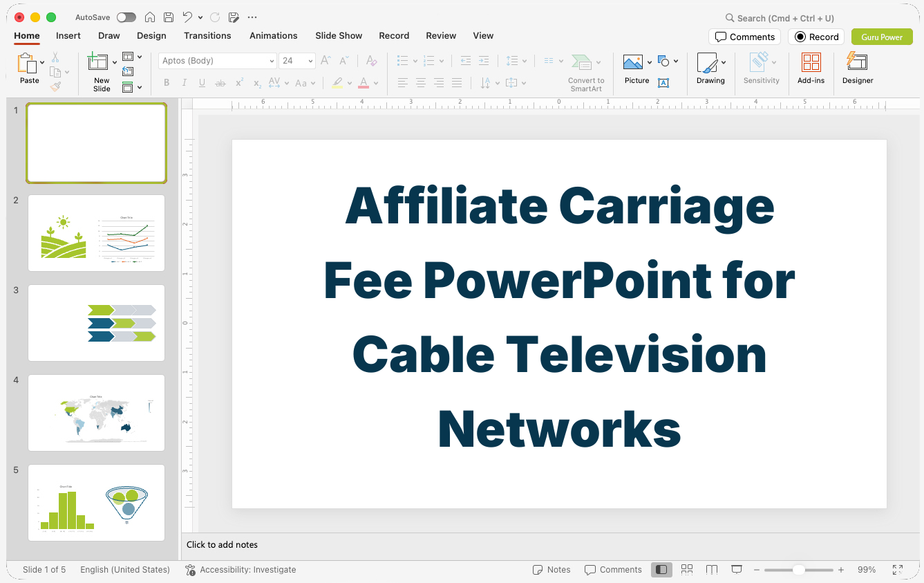Click the Increase Indent icon
924x583 pixels.
click(484, 61)
